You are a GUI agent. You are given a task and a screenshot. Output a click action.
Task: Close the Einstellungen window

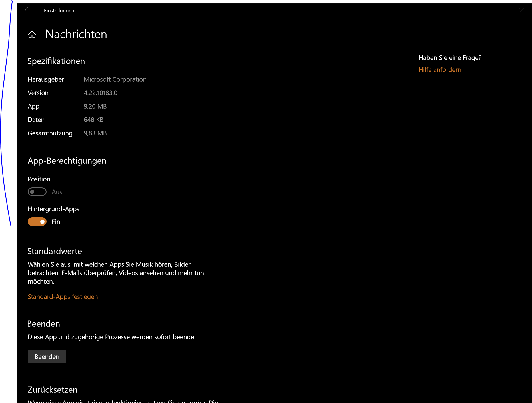click(521, 10)
